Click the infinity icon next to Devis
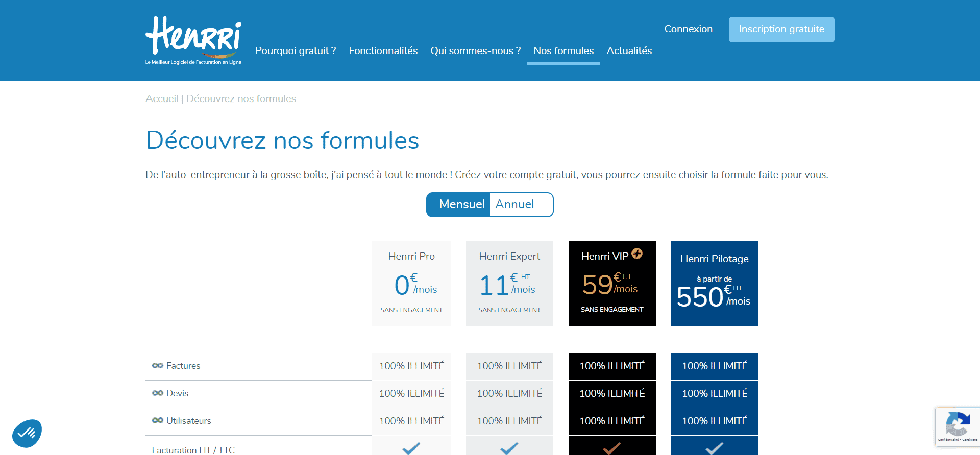 157,393
